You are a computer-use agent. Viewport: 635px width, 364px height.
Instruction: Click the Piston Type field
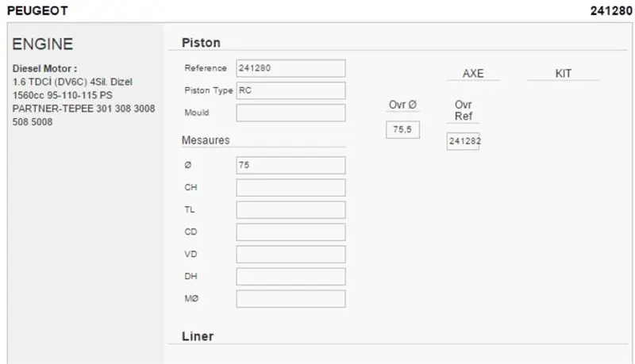pos(291,90)
